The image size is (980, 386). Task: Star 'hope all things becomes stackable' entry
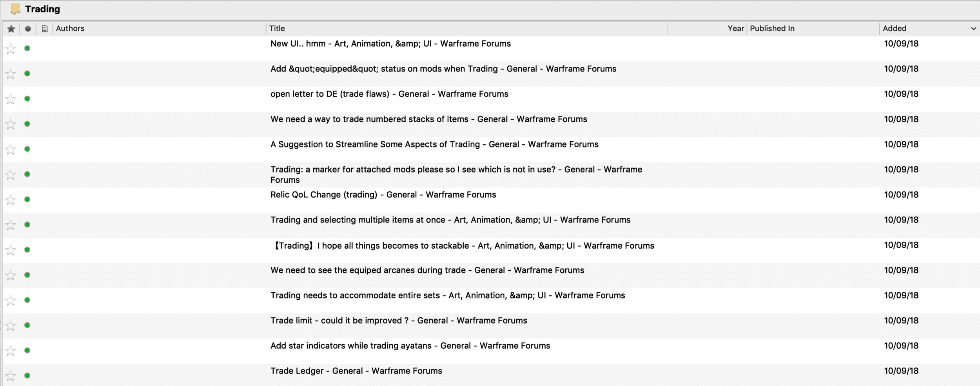11,250
